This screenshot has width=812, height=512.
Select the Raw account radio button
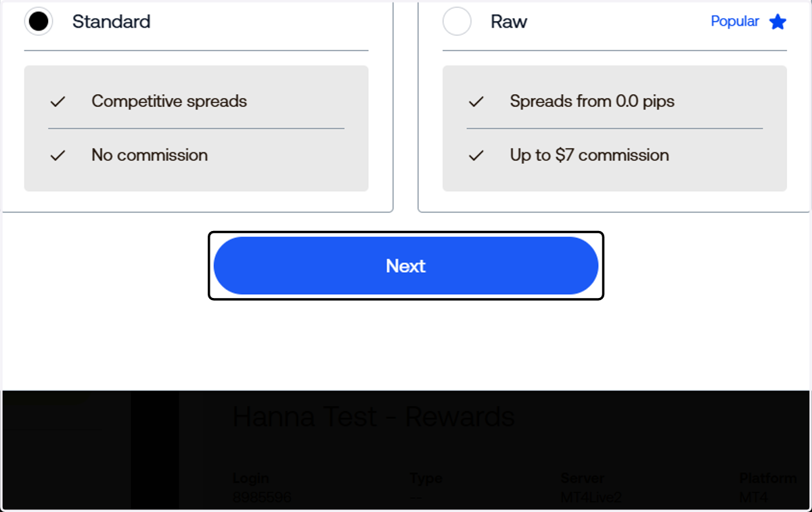pos(457,22)
